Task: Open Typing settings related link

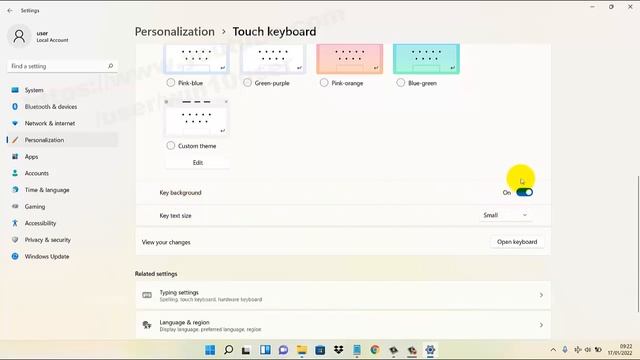Action: point(343,295)
